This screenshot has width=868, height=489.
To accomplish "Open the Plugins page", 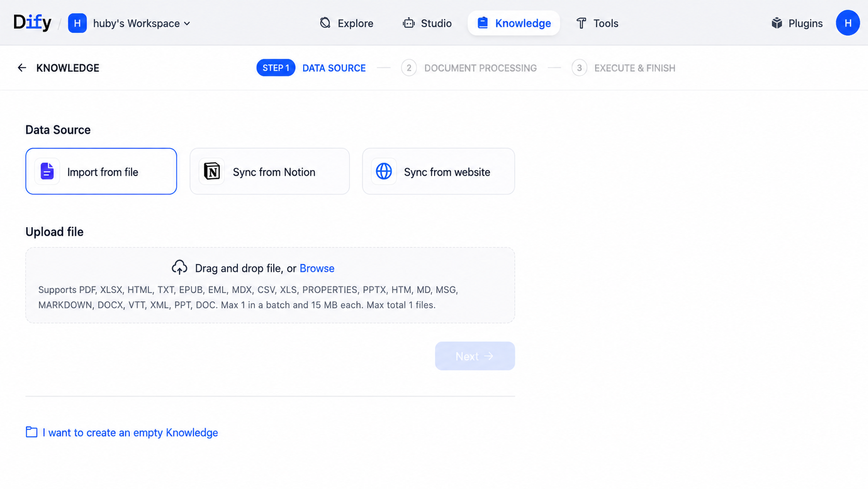I will 797,23.
